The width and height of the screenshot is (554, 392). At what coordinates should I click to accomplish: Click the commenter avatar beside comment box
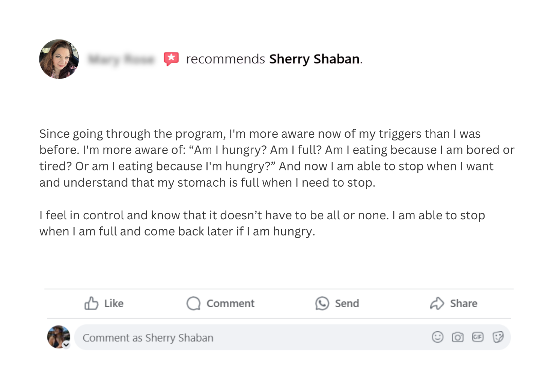pos(58,336)
